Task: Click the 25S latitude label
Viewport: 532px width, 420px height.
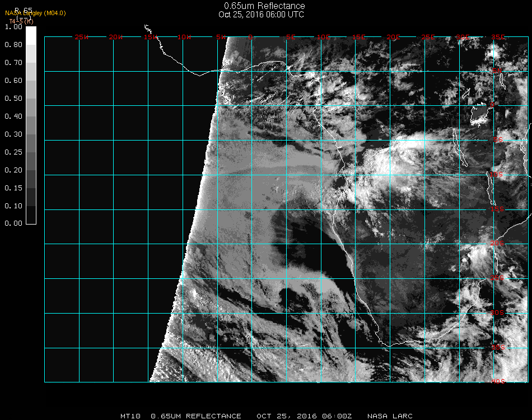Action: coord(498,278)
